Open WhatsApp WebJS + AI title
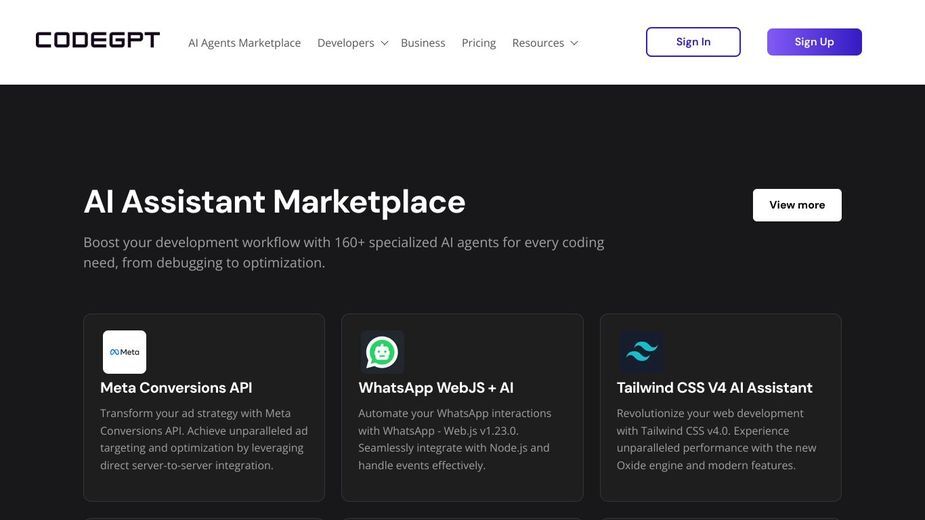 (x=435, y=388)
